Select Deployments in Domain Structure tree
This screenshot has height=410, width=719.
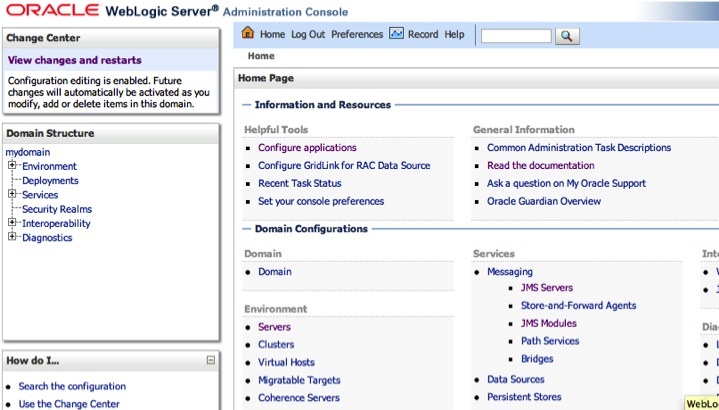point(50,181)
